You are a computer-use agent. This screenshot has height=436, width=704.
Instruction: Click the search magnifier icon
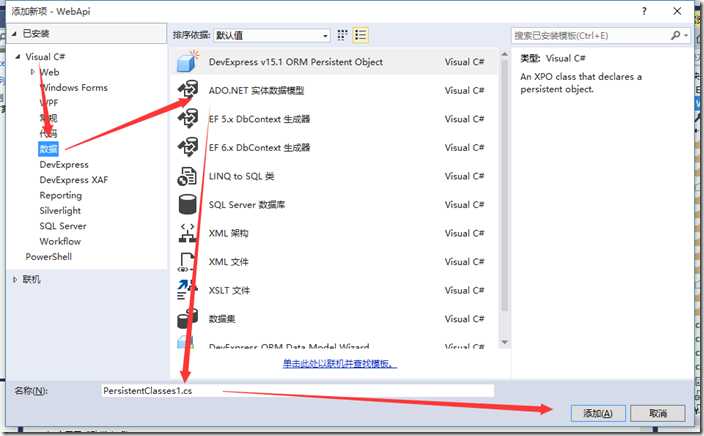[x=675, y=35]
